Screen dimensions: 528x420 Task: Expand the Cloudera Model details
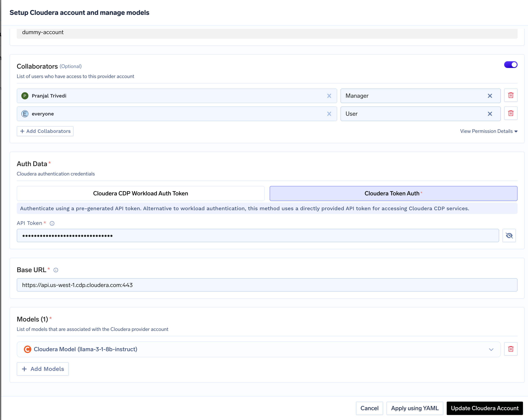(491, 349)
